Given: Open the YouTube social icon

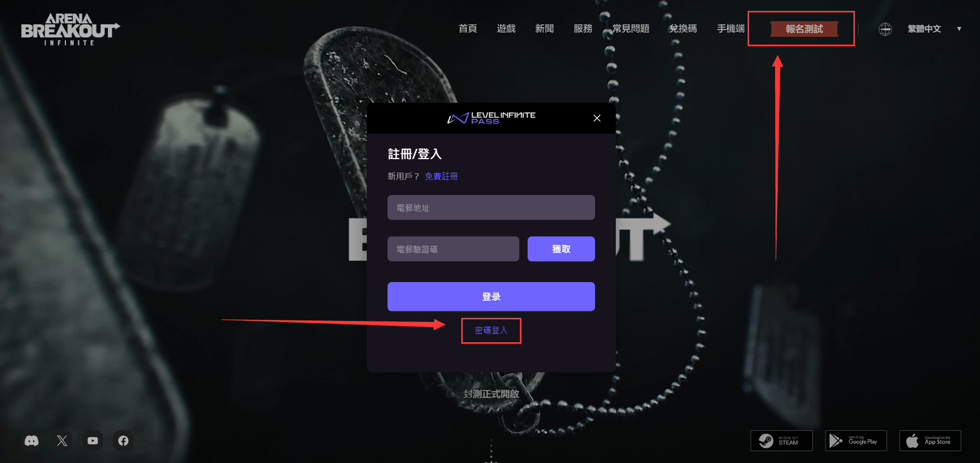Looking at the screenshot, I should coord(93,441).
